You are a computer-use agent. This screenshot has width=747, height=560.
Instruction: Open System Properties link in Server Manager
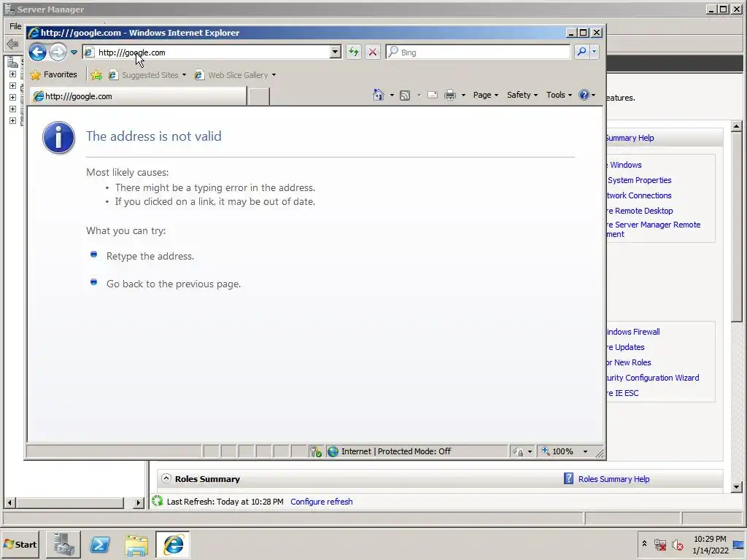click(639, 180)
